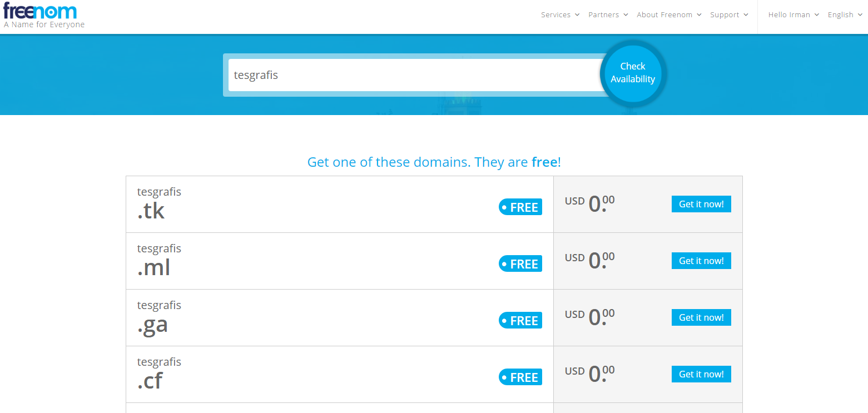Viewport: 868px width, 413px height.
Task: Select the .cf domain extension text
Action: [x=150, y=381]
